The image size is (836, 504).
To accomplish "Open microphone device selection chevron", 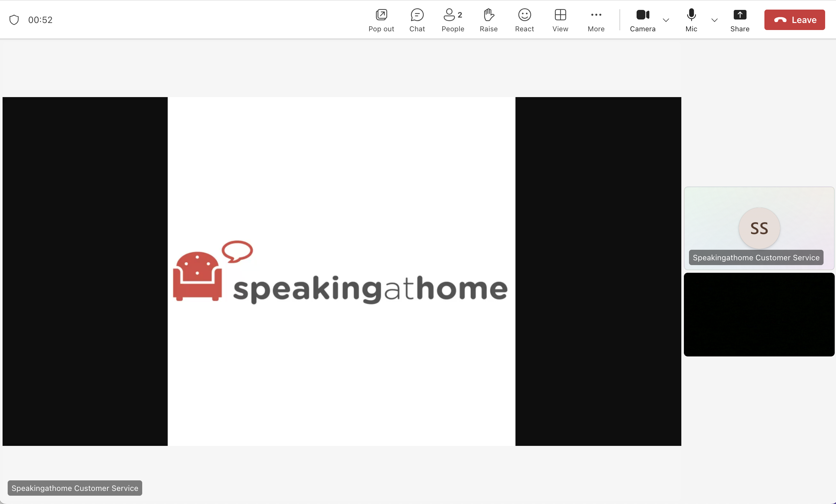I will pyautogui.click(x=714, y=20).
